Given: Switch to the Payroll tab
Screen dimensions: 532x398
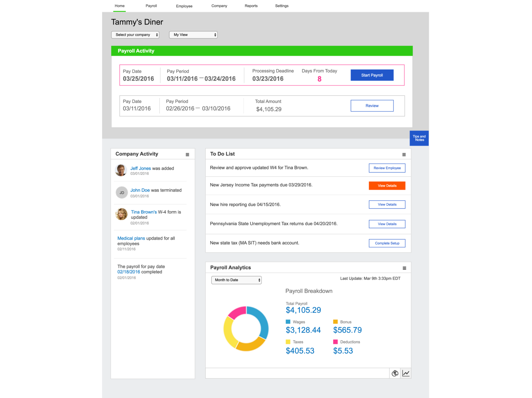Looking at the screenshot, I should [x=151, y=6].
